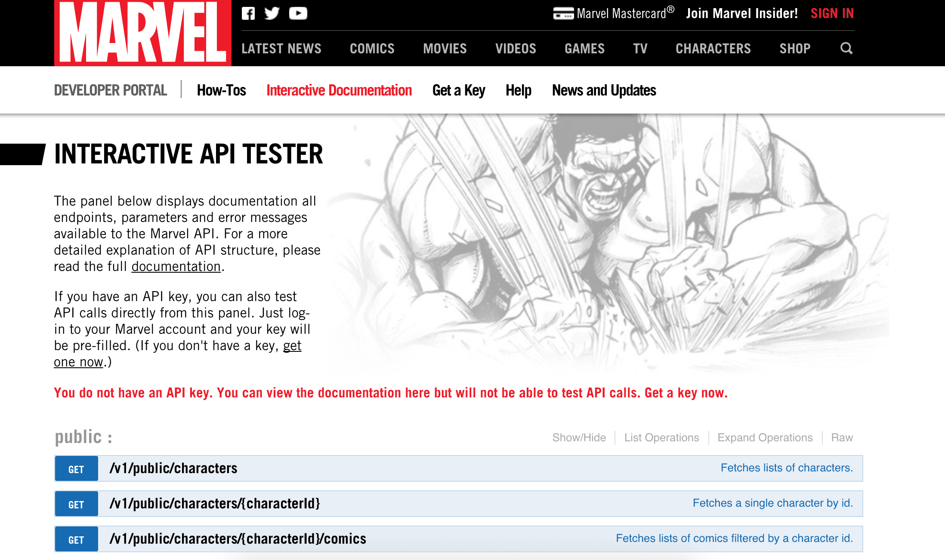The width and height of the screenshot is (945, 560).
Task: Open the Comics menu item
Action: tap(372, 49)
